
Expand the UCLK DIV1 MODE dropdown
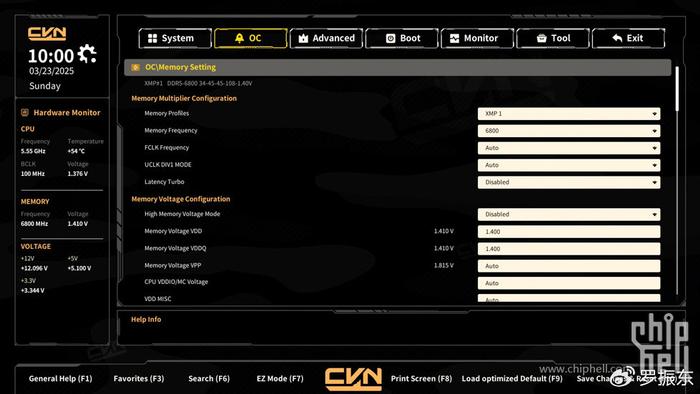[569, 165]
